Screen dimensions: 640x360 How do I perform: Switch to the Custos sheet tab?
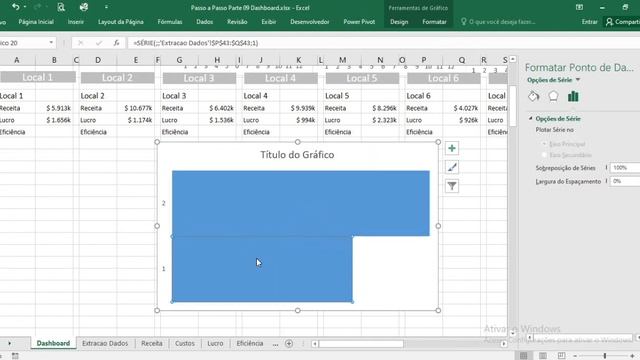point(184,343)
